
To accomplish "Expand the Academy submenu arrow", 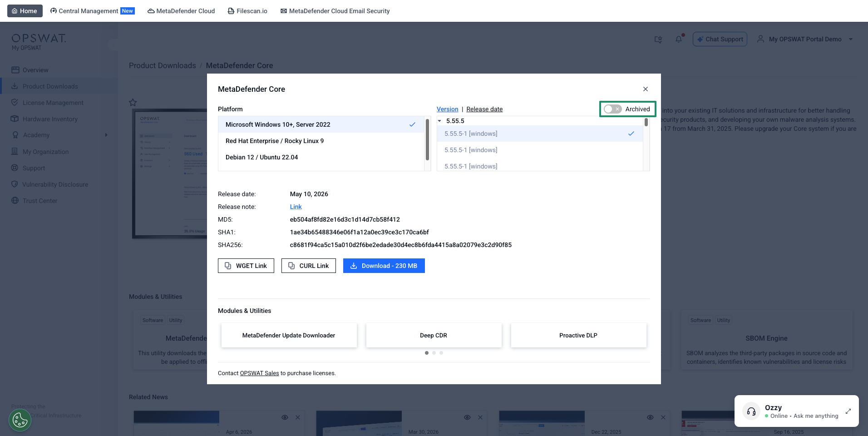I will [x=106, y=135].
